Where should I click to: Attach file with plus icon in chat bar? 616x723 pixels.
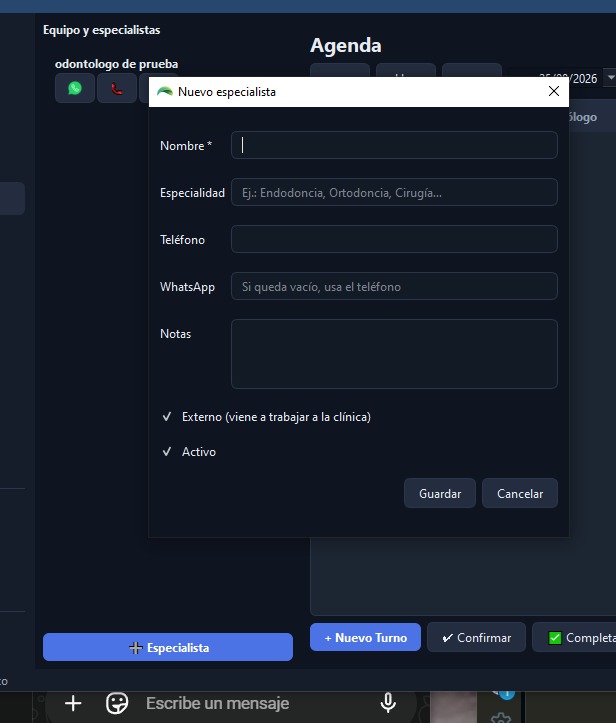73,703
